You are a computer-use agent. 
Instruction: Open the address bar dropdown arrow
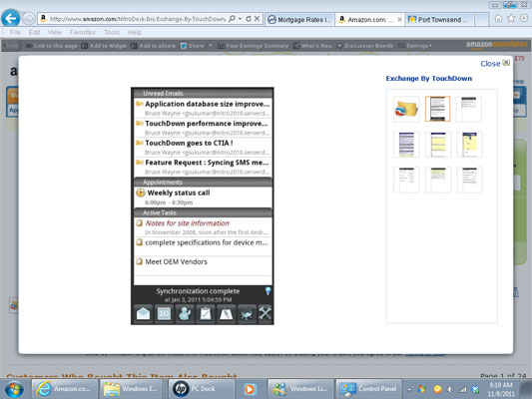240,19
